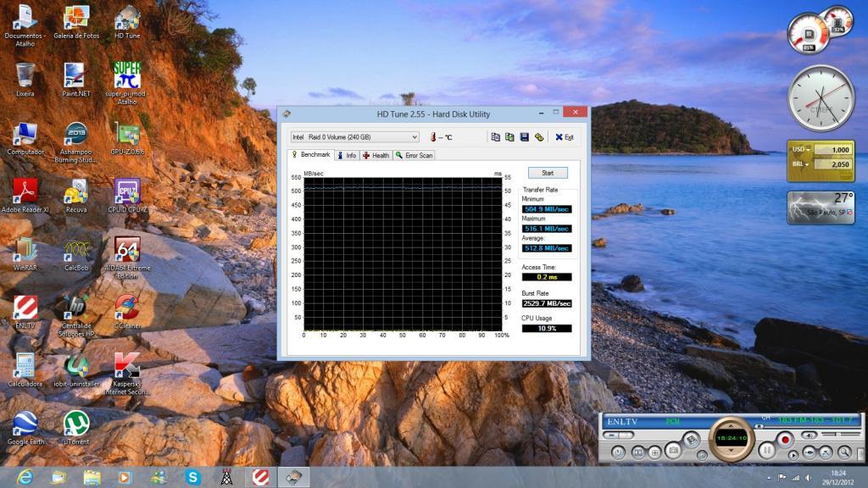
Task: Click the Exit button in HD Tune
Action: click(564, 136)
